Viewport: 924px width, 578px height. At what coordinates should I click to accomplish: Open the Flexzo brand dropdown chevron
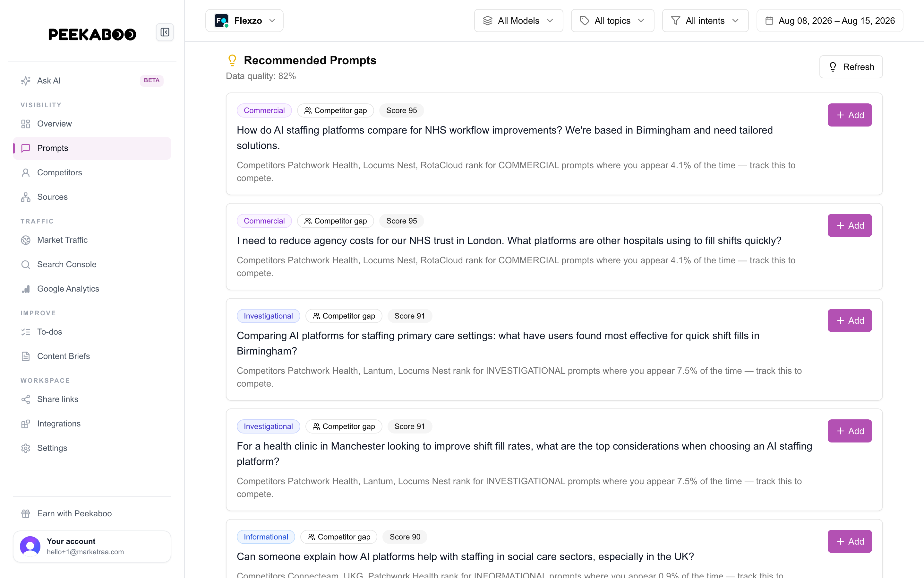[x=272, y=21]
